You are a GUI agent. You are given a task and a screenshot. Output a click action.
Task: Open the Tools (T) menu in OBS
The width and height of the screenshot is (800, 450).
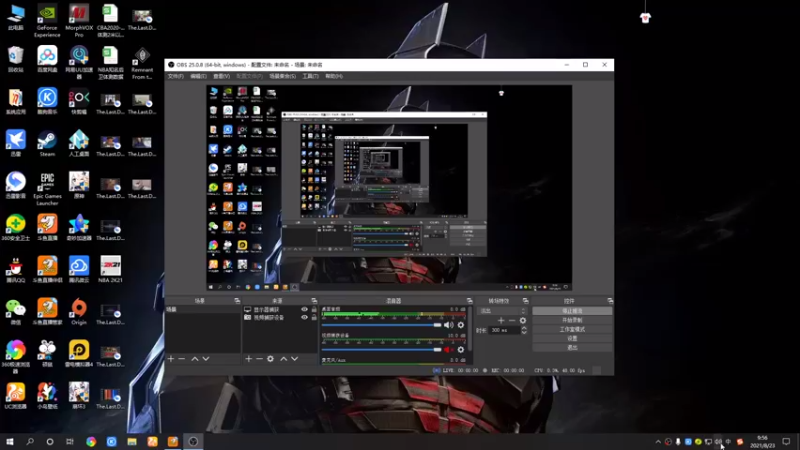coord(310,76)
